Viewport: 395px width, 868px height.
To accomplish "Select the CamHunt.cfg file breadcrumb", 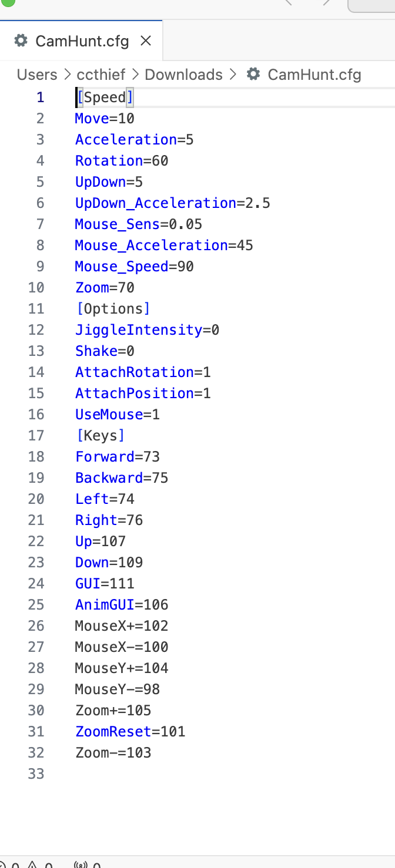I will coord(314,75).
